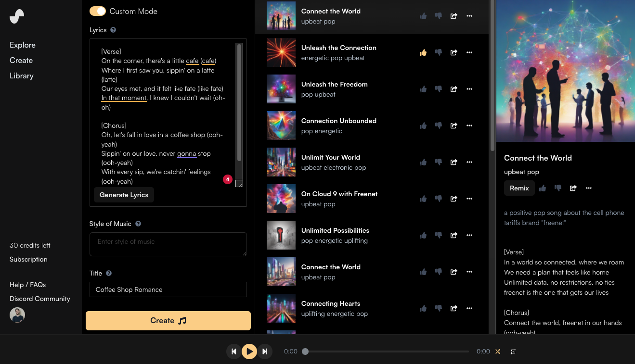Go to previous track
This screenshot has height=364, width=635.
click(233, 351)
